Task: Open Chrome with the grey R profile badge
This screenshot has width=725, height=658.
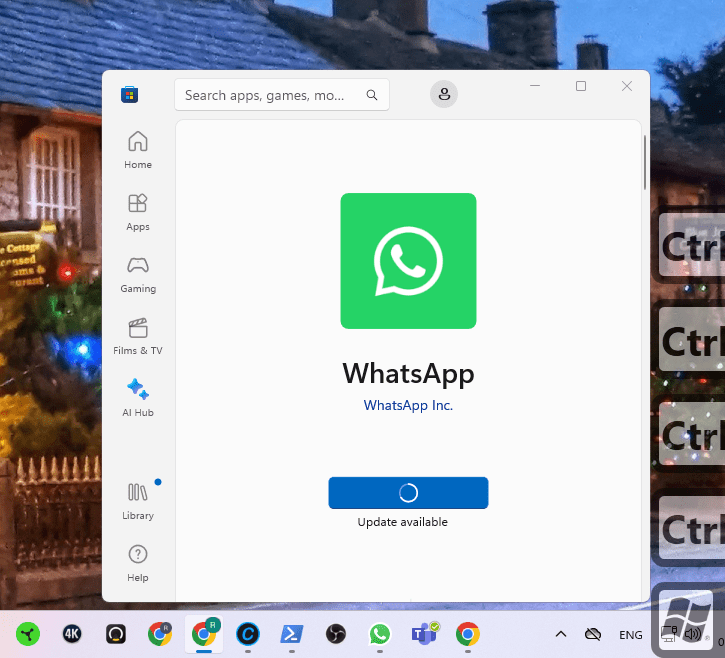Action: point(160,634)
